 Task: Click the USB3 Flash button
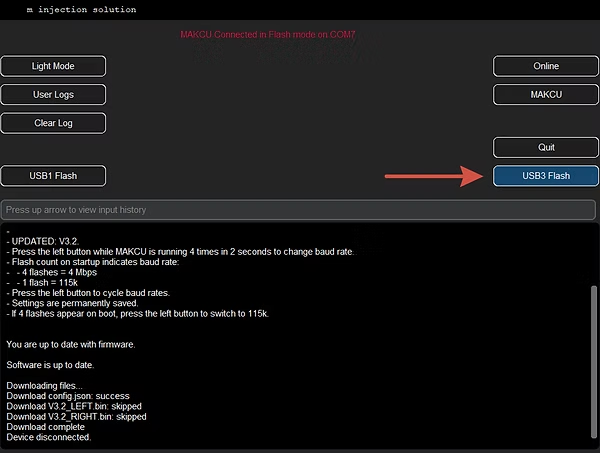click(545, 176)
